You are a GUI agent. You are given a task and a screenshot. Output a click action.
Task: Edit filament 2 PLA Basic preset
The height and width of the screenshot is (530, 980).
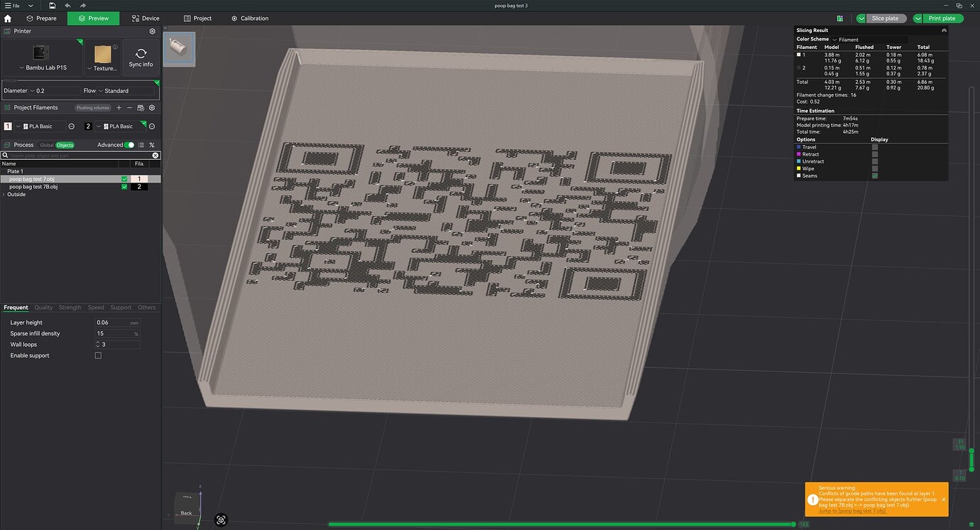pos(152,126)
